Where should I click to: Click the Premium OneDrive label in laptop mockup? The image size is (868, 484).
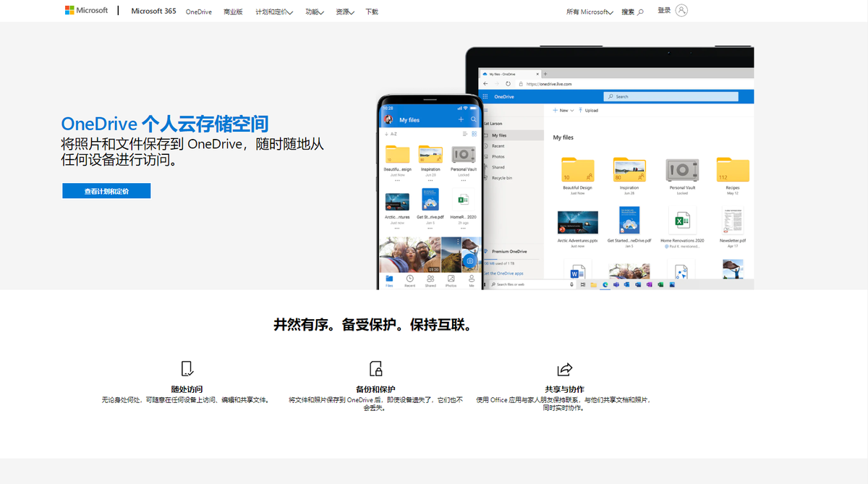[x=509, y=252]
